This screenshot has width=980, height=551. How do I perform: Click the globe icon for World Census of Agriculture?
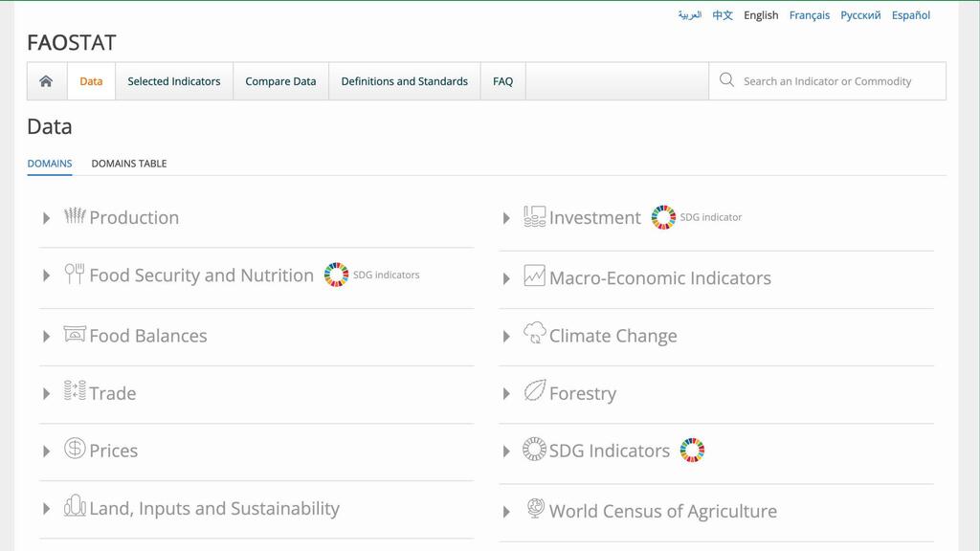coord(535,508)
